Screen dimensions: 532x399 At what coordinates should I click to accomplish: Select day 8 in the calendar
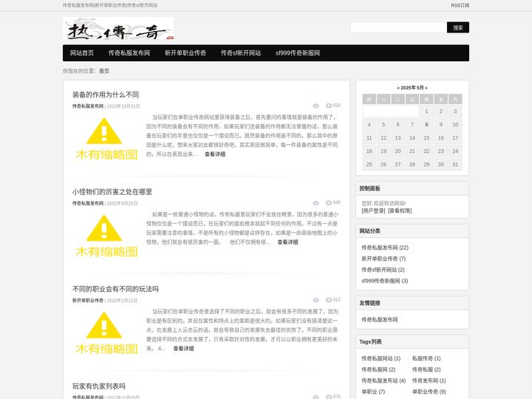coord(426,125)
